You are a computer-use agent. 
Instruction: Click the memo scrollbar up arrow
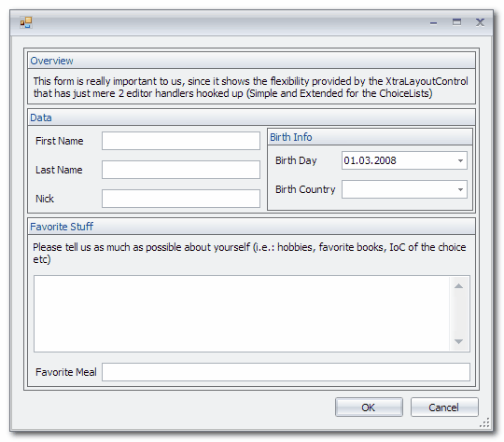pyautogui.click(x=458, y=286)
